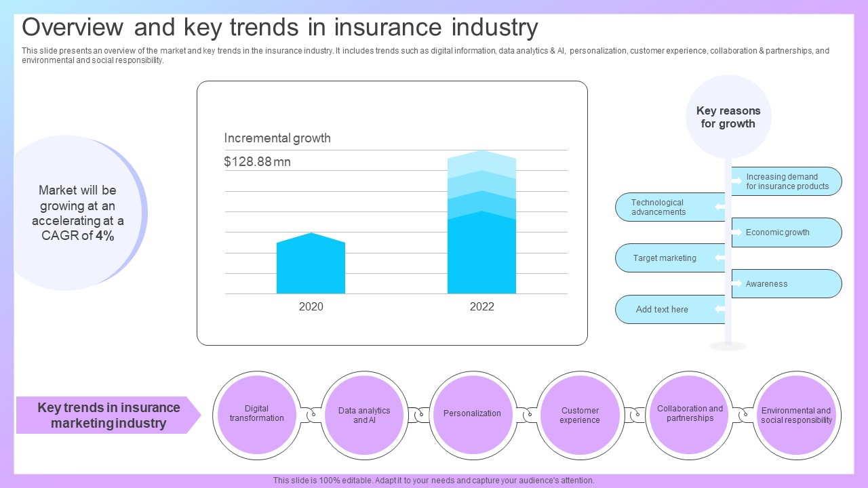
Task: Click the arrow icon beside Increasing demand
Action: (736, 181)
